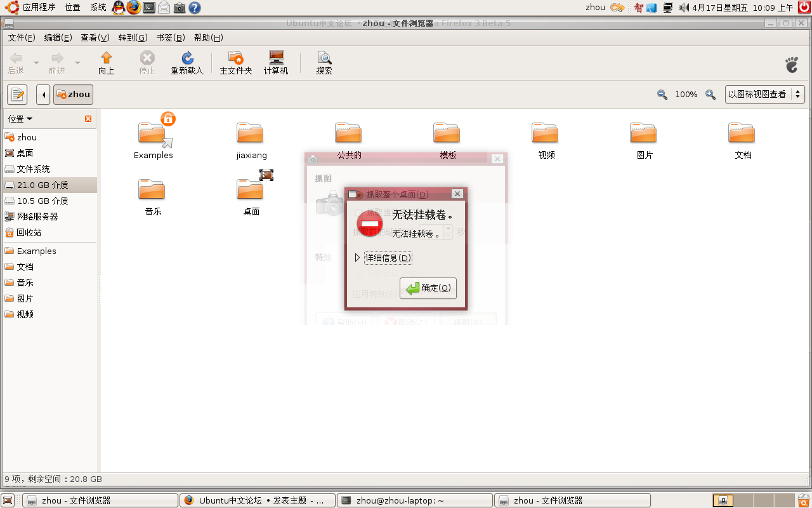Image resolution: width=812 pixels, height=508 pixels.
Task: Open the 公共的 folder
Action: pyautogui.click(x=350, y=140)
